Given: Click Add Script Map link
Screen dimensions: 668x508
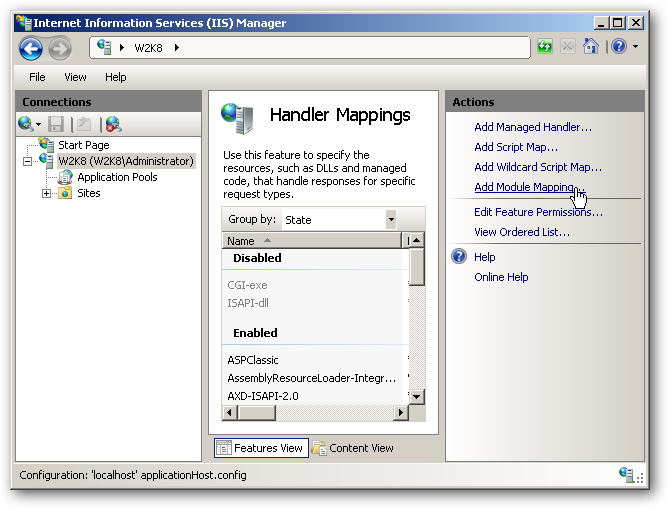Looking at the screenshot, I should coord(516,147).
